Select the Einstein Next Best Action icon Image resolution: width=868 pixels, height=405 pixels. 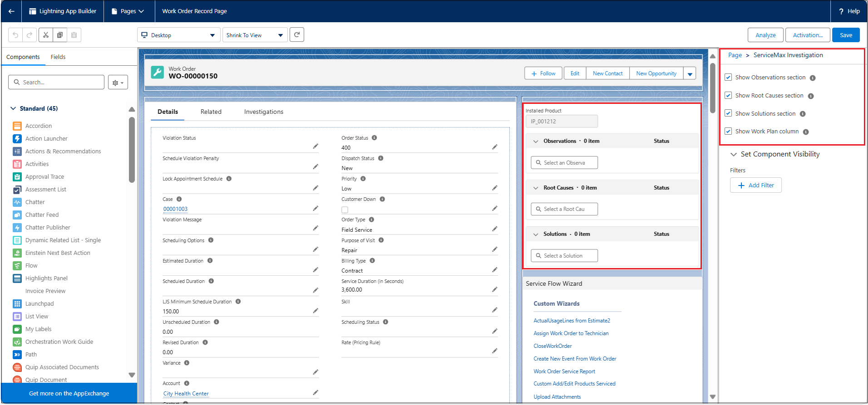[17, 253]
